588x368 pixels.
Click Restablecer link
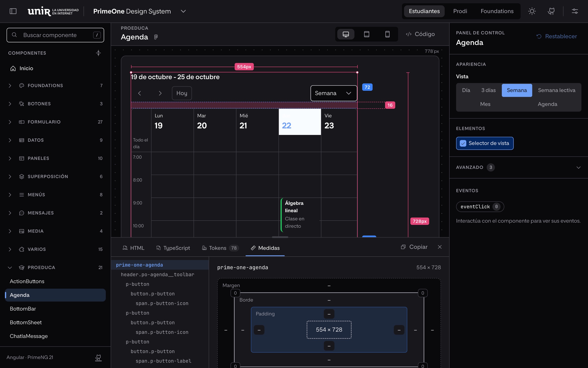(556, 36)
